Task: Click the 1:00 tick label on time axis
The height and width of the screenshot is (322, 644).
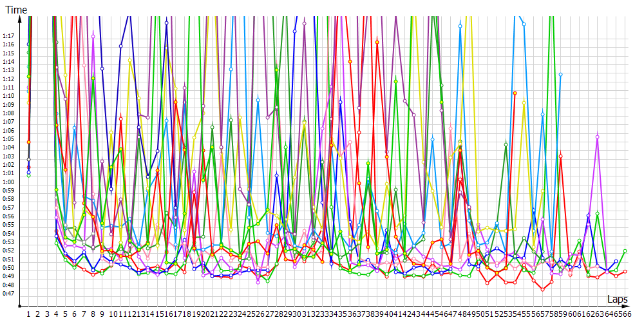Action: 8,182
